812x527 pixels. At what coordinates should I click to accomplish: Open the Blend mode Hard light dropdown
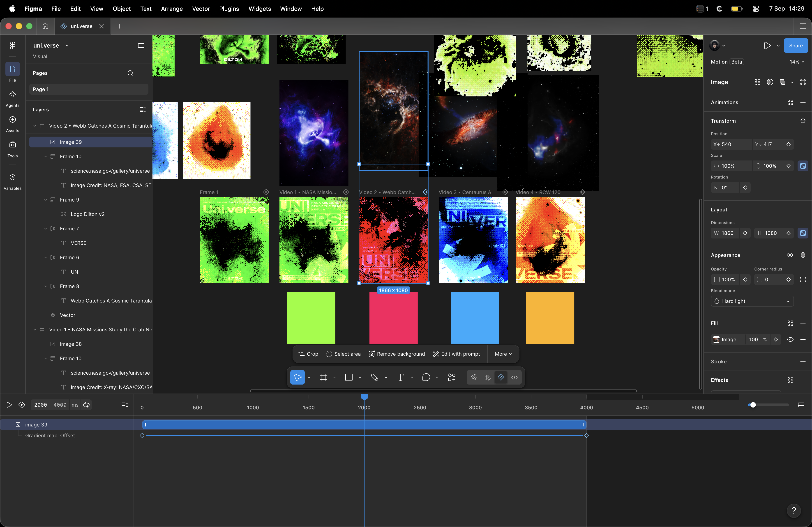(752, 301)
